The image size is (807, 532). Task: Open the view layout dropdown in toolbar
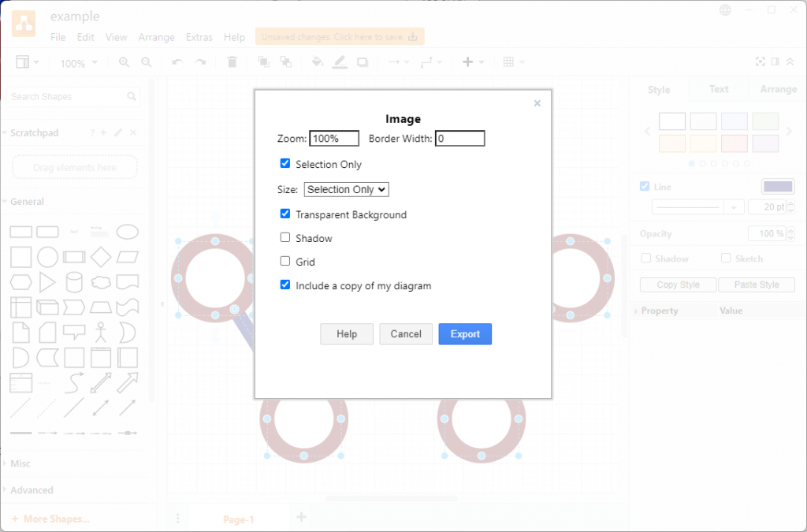coord(27,62)
